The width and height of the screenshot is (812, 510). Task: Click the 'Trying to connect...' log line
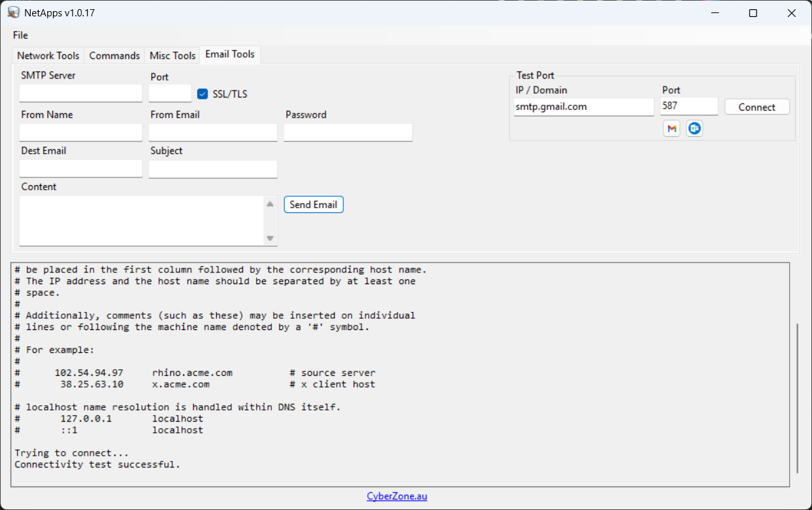coord(71,453)
